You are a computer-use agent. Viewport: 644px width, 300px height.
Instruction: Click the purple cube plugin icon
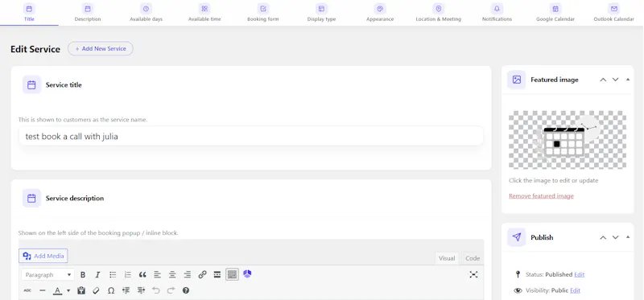(247, 274)
